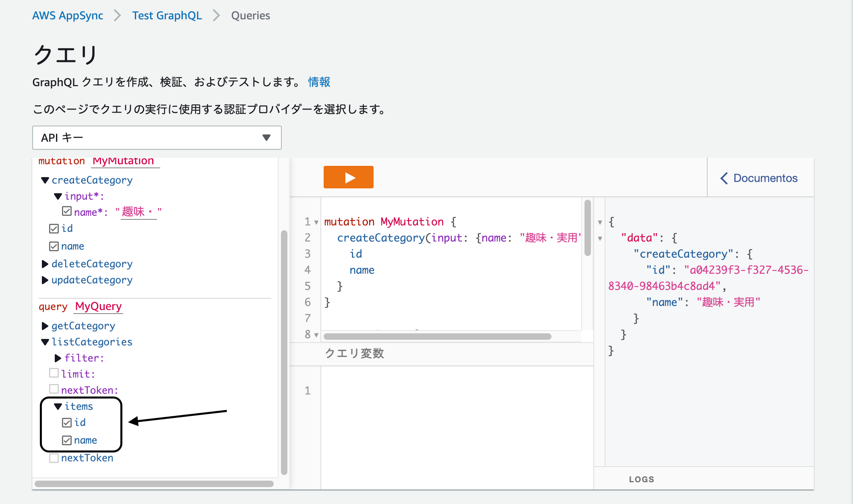Viewport: 855px width, 504px height.
Task: Expand the updateCategory mutation
Action: 45,280
